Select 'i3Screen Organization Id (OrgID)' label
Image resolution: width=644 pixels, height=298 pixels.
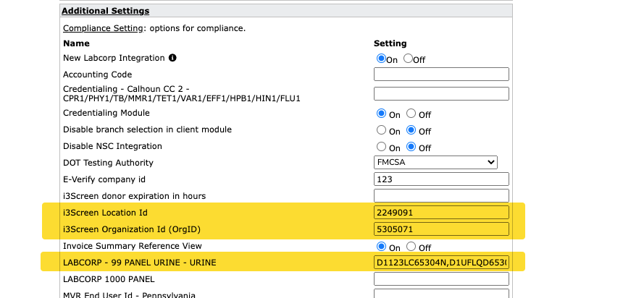132,229
